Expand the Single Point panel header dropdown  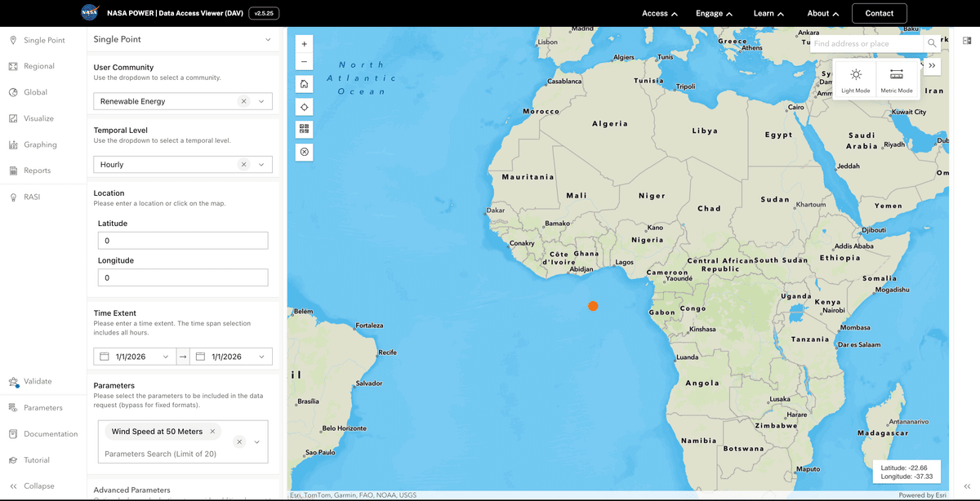point(266,38)
